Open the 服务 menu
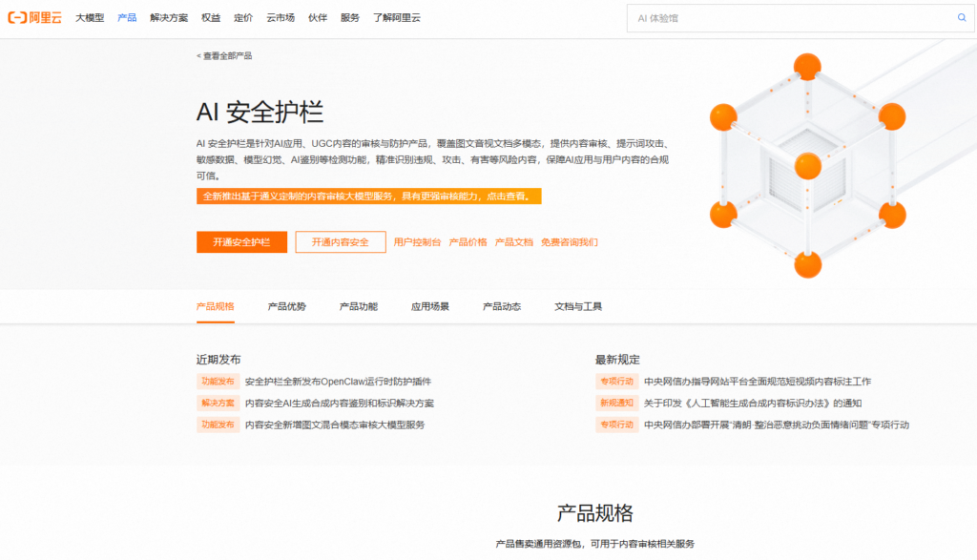977x560 pixels. coord(350,18)
